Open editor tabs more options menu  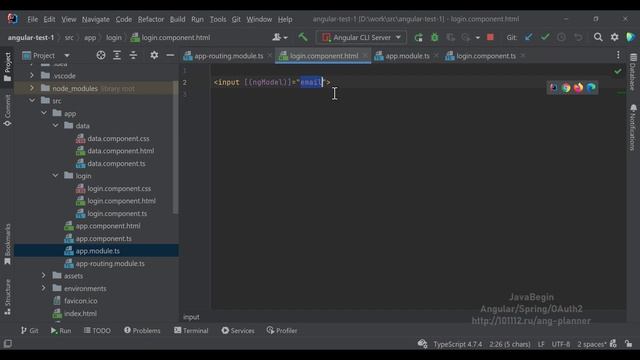click(618, 55)
